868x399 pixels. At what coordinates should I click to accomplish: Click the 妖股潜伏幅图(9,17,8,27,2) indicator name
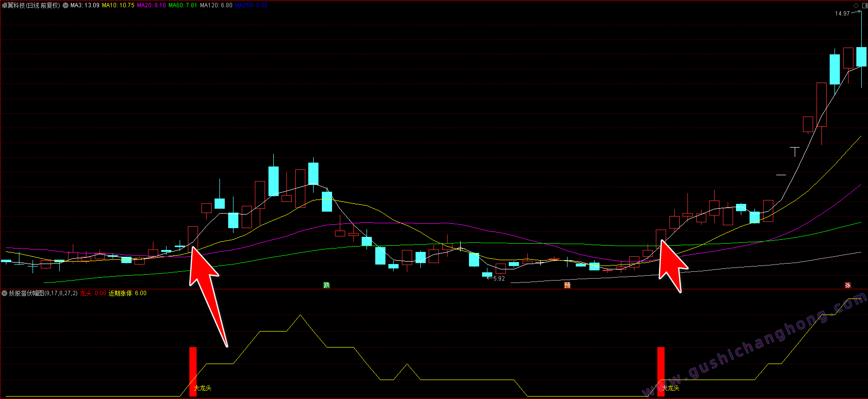43,293
